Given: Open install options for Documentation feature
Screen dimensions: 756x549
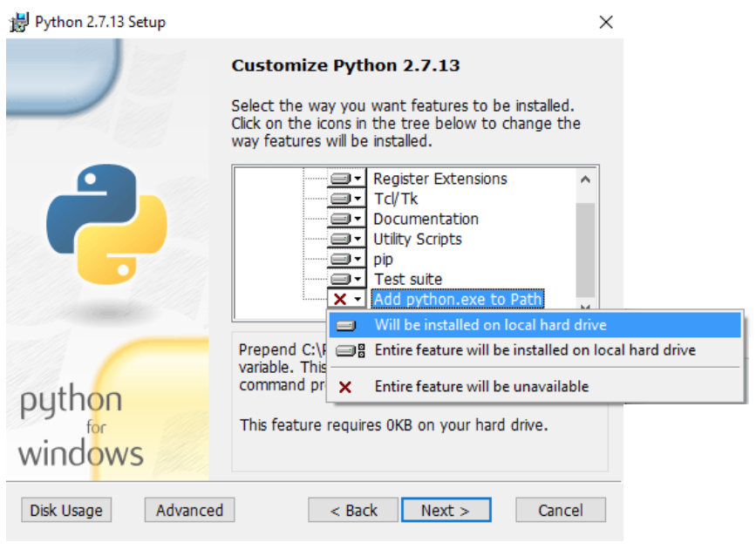Looking at the screenshot, I should (x=345, y=219).
